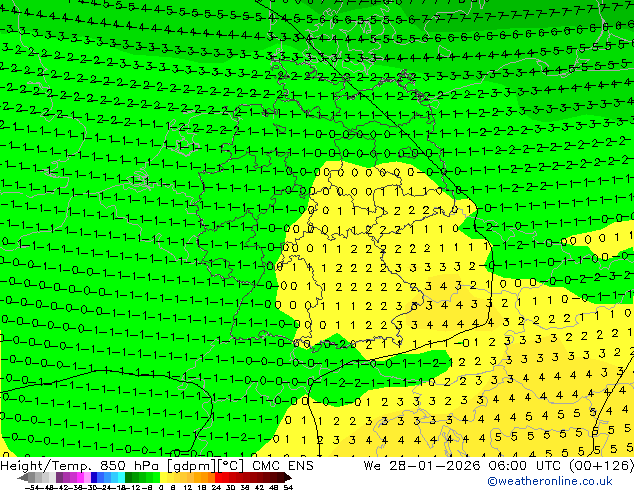Viewport: 634px width, 490px height.
Task: Click the '850 hPa' level label
Action: coord(129,466)
